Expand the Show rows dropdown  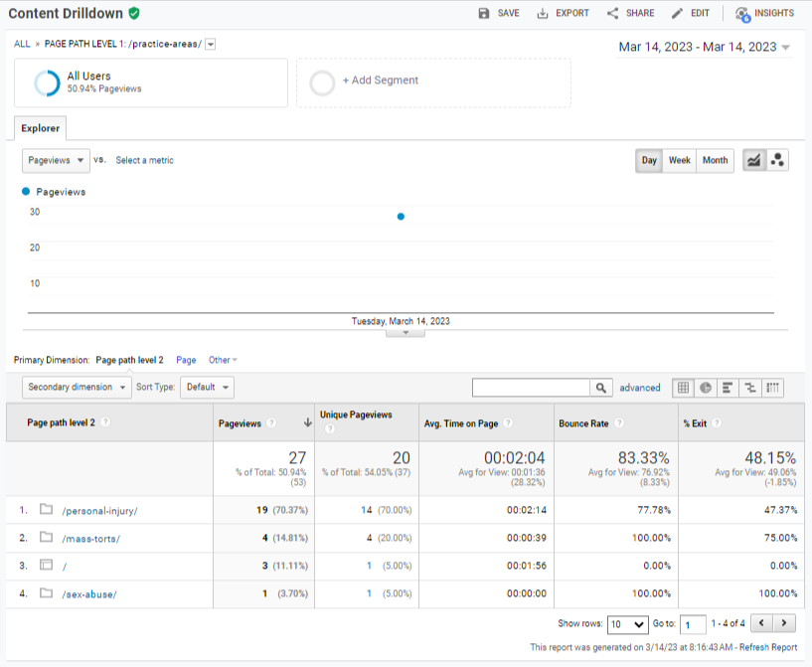[627, 624]
